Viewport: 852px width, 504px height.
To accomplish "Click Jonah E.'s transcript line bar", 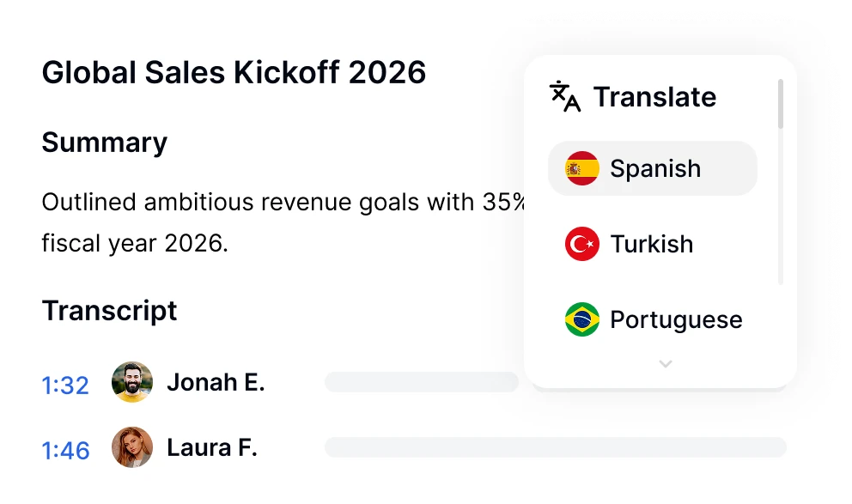I will click(421, 383).
